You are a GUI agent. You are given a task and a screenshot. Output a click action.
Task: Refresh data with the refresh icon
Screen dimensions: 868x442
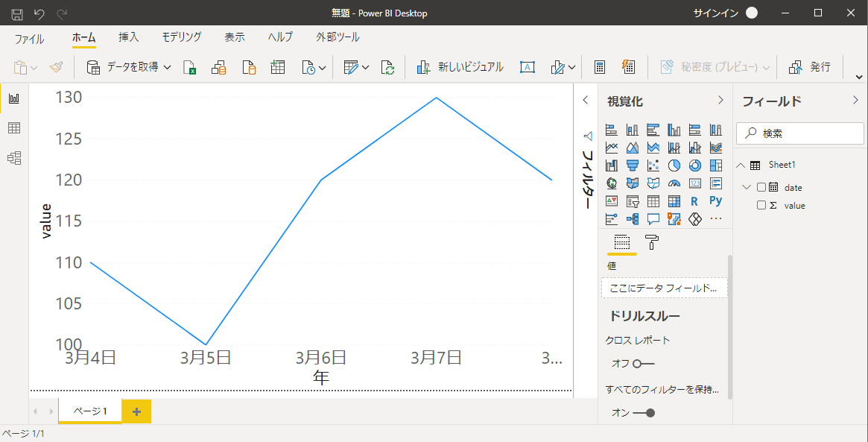[388, 68]
